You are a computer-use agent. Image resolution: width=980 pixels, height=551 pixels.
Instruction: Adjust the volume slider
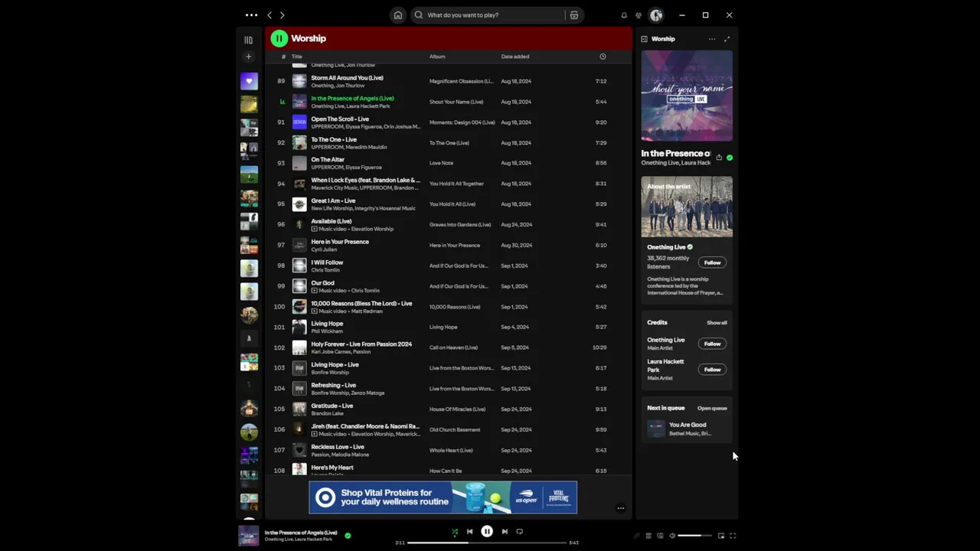[x=695, y=536]
